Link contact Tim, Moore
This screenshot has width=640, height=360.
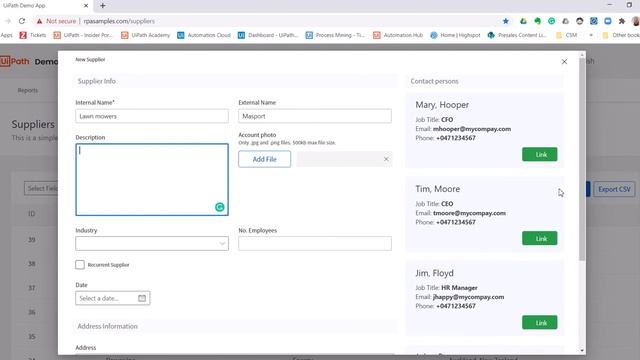tap(540, 238)
